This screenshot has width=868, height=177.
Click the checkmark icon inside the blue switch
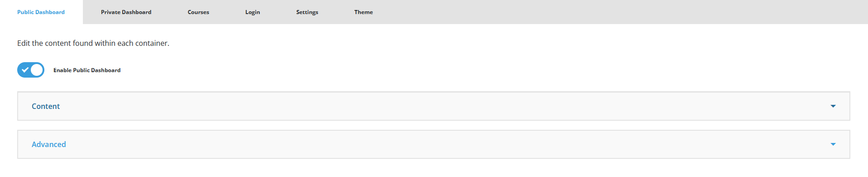[x=25, y=70]
